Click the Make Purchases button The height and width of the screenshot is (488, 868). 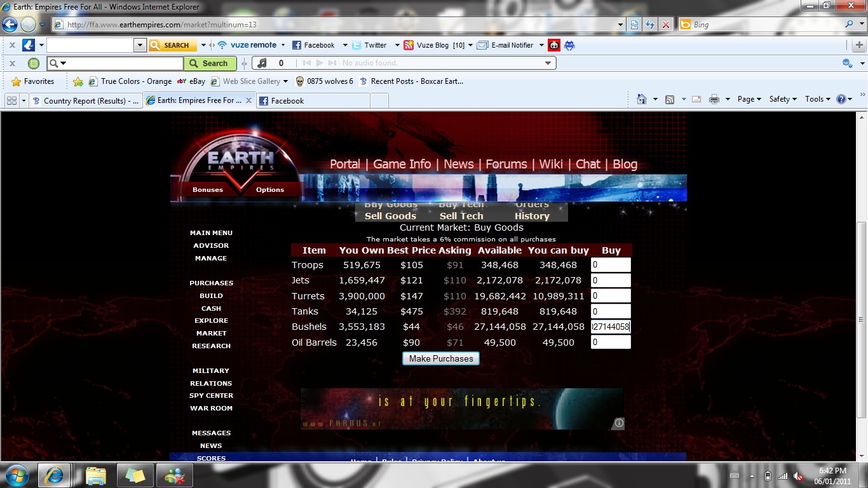(x=441, y=358)
